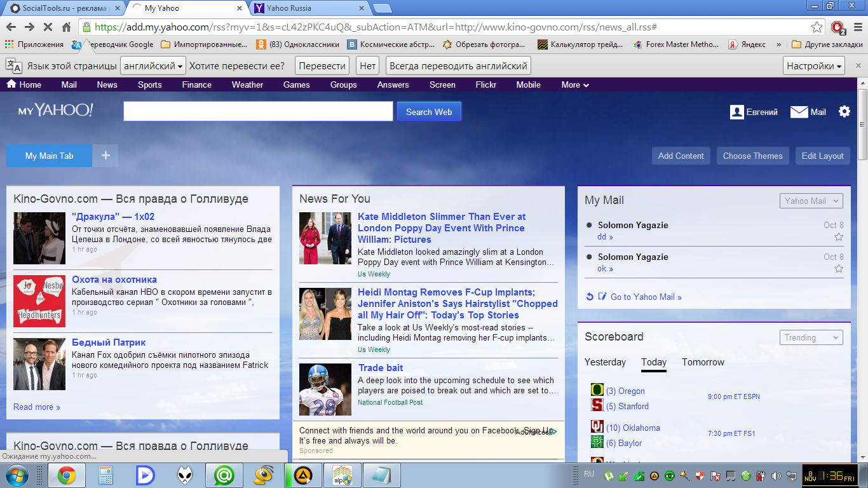This screenshot has height=488, width=868.
Task: Open the Приложения apps shortcut
Action: [x=34, y=44]
